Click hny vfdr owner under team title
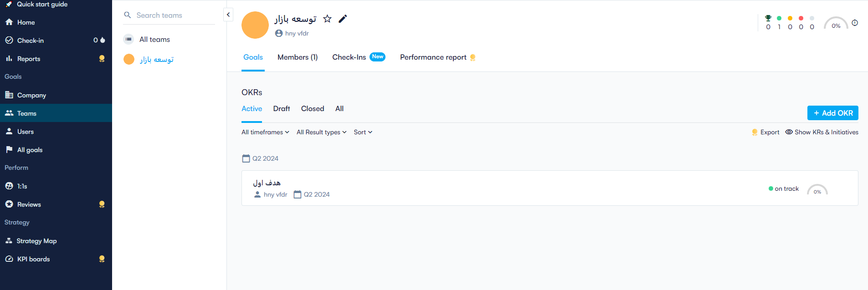This screenshot has width=868, height=290. 297,33
